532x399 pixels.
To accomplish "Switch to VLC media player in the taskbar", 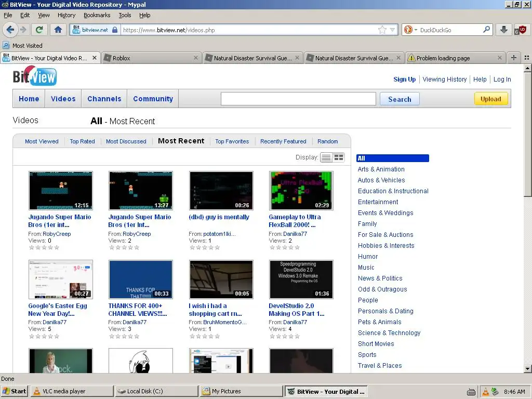I will pyautogui.click(x=72, y=391).
